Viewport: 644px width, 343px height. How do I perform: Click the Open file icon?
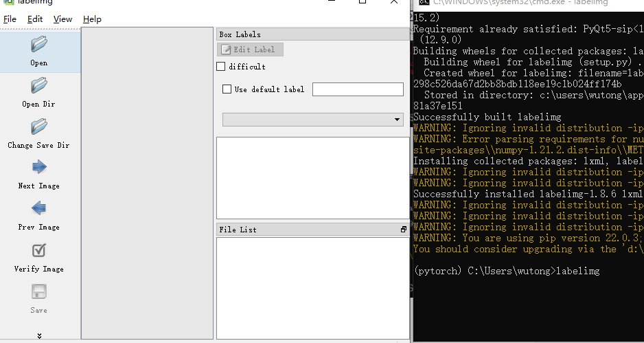39,44
